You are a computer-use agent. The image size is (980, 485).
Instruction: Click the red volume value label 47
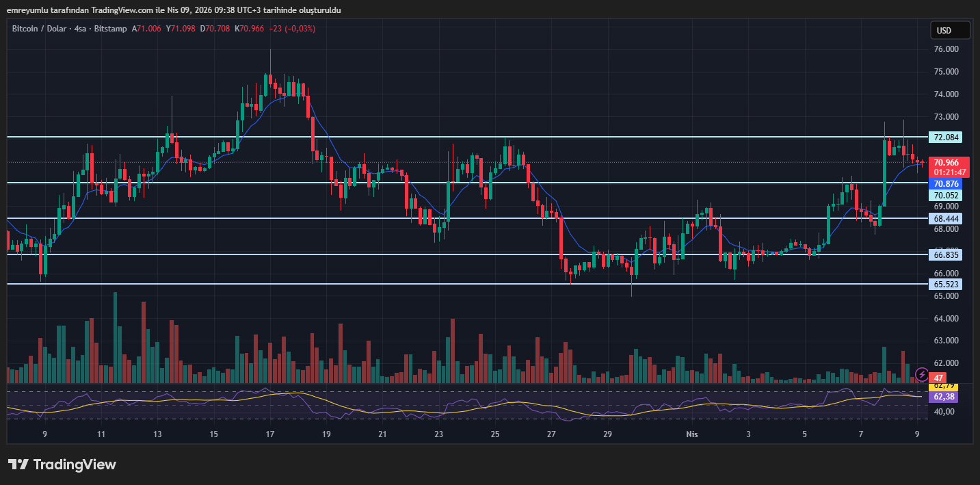click(x=939, y=378)
